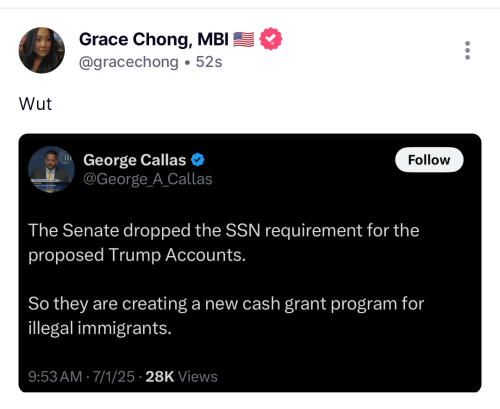Viewport: 500px width, 409px height.
Task: Click the US flag emoji beside MBI
Action: point(243,39)
